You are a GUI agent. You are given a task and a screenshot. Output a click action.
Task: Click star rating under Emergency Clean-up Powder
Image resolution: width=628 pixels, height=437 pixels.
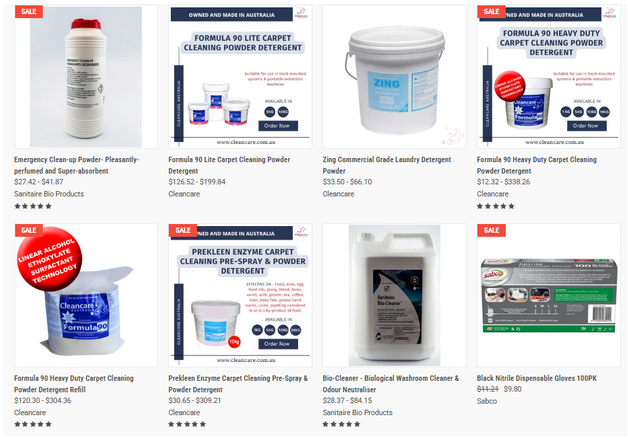(x=33, y=206)
